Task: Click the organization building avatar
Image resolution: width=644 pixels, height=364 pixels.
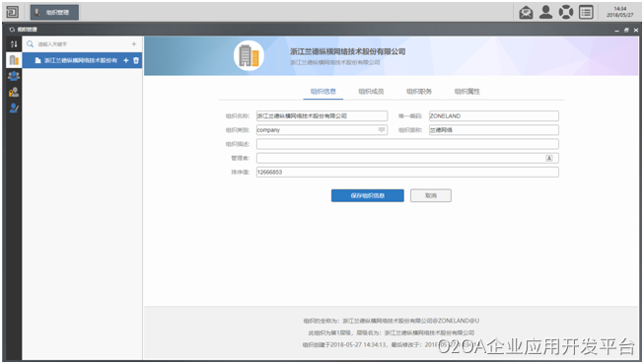Action: point(249,55)
